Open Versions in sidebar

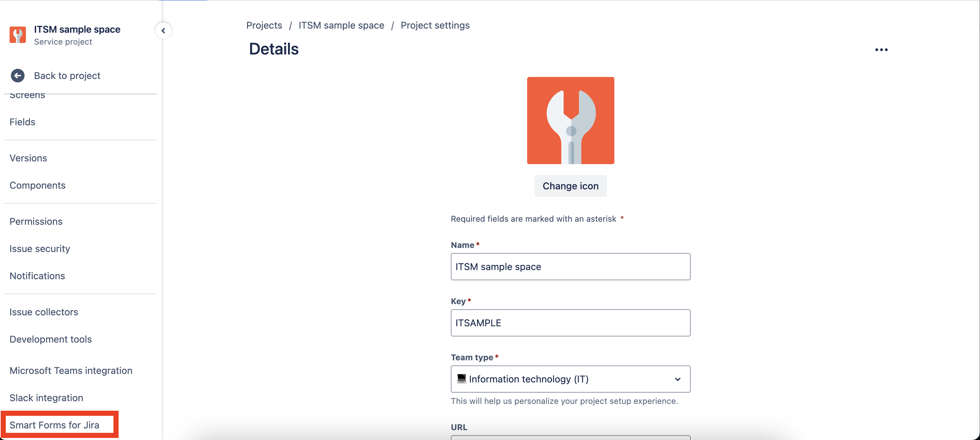point(28,158)
